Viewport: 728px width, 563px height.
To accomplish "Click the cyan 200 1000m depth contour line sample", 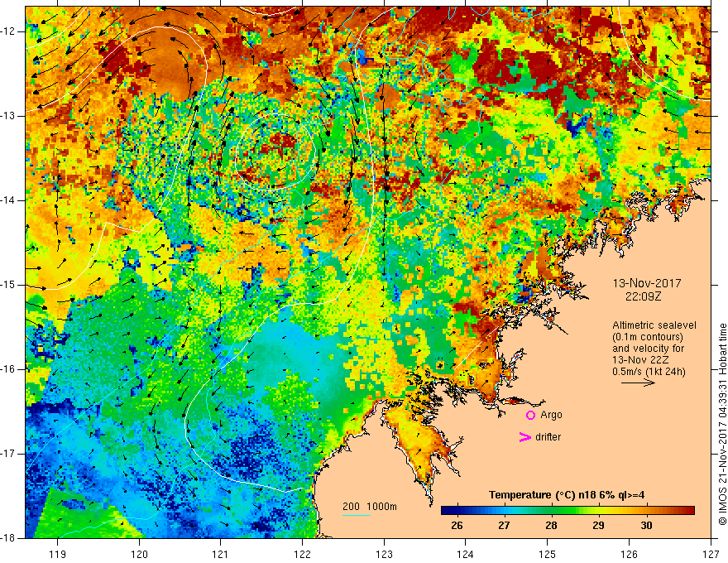I will click(x=357, y=515).
